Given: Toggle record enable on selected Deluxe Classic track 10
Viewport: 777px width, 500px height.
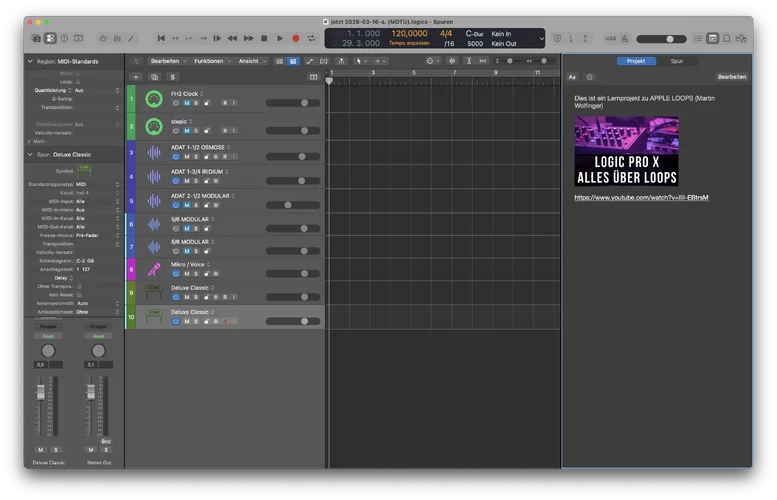Looking at the screenshot, I should tap(225, 322).
